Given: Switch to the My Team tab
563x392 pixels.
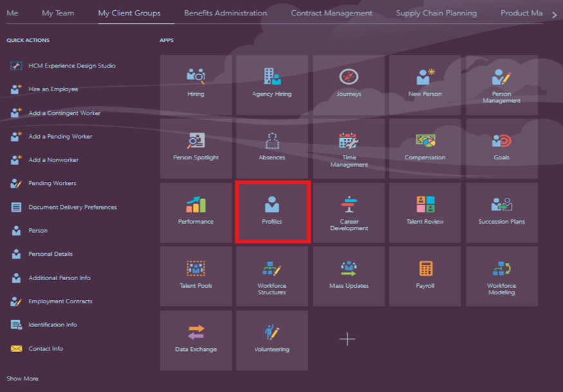Looking at the screenshot, I should [57, 13].
